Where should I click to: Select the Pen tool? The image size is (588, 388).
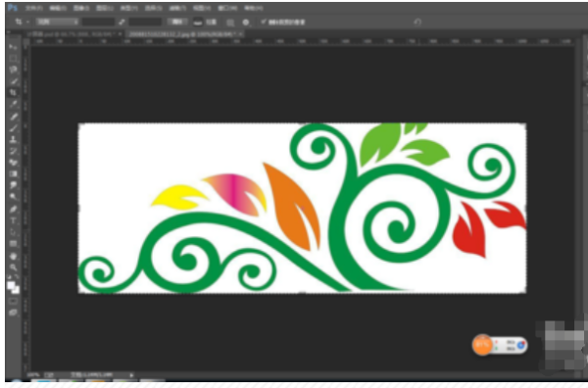point(14,209)
